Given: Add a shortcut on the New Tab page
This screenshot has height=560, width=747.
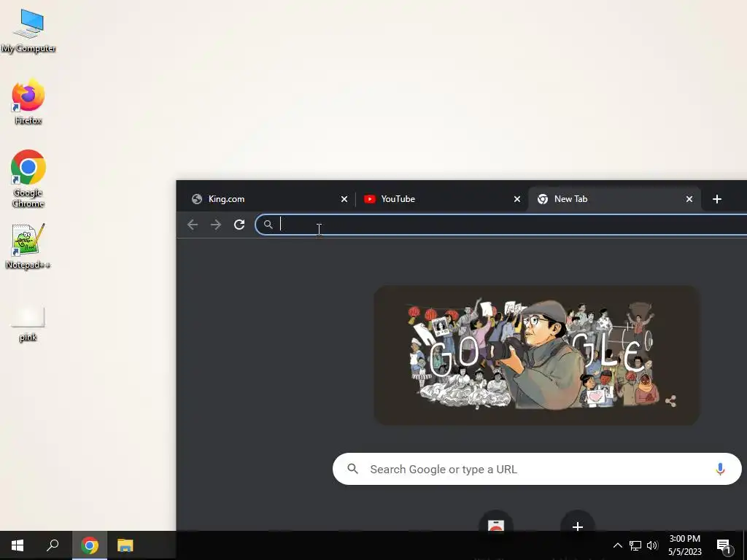Looking at the screenshot, I should click(x=578, y=526).
